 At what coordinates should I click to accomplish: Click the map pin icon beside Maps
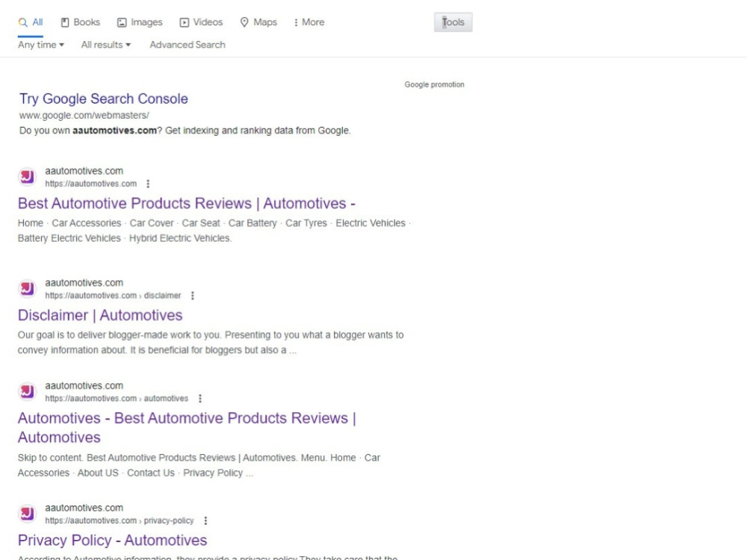[x=244, y=22]
